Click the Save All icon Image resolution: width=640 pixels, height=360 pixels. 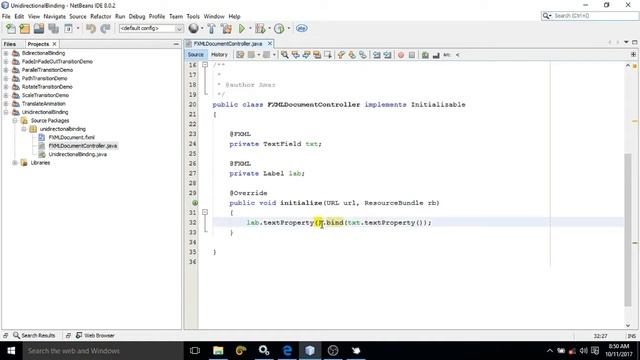[53, 29]
